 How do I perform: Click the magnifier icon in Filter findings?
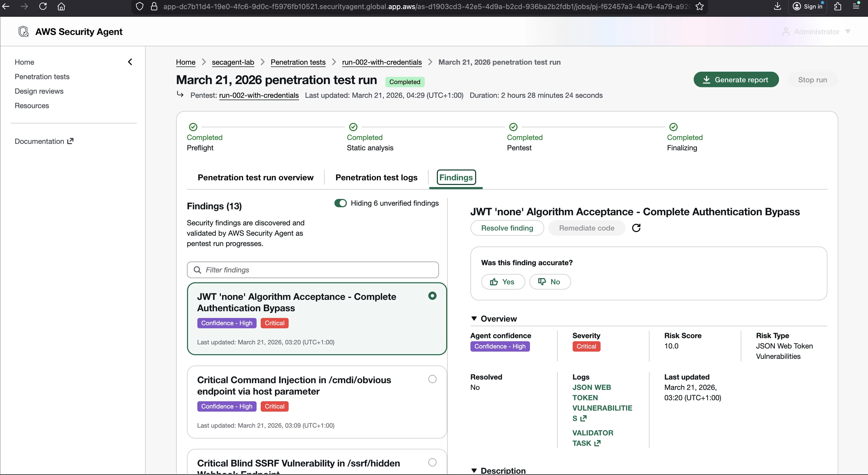click(197, 270)
